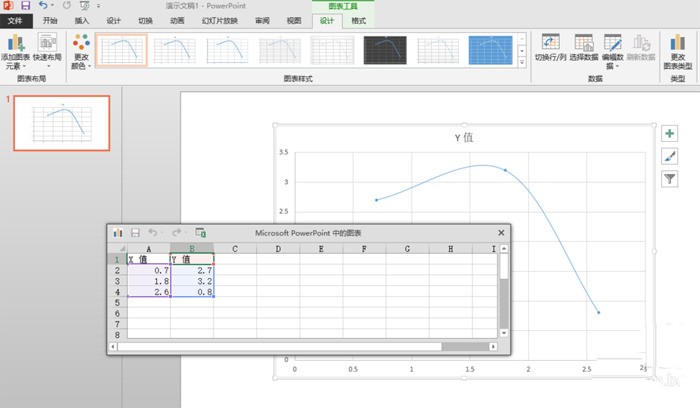Select the blue background chart style
Screen dimensions: 700x408
tap(491, 50)
